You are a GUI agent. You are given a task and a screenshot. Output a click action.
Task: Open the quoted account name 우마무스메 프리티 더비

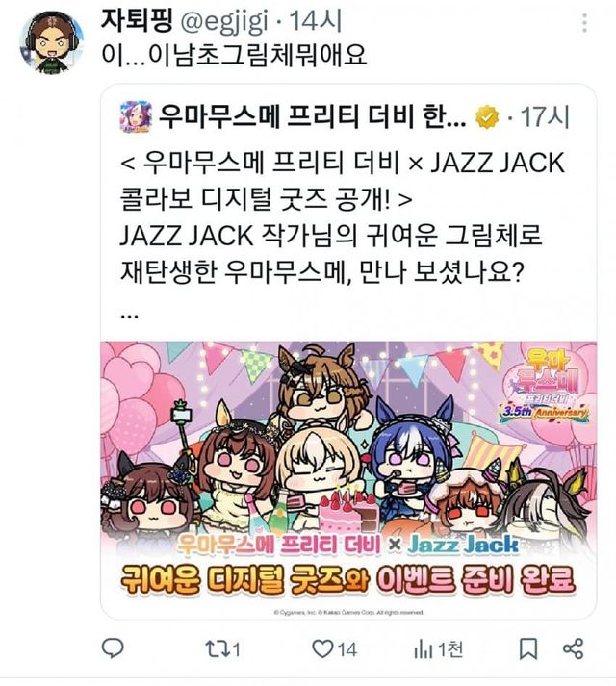(x=312, y=116)
